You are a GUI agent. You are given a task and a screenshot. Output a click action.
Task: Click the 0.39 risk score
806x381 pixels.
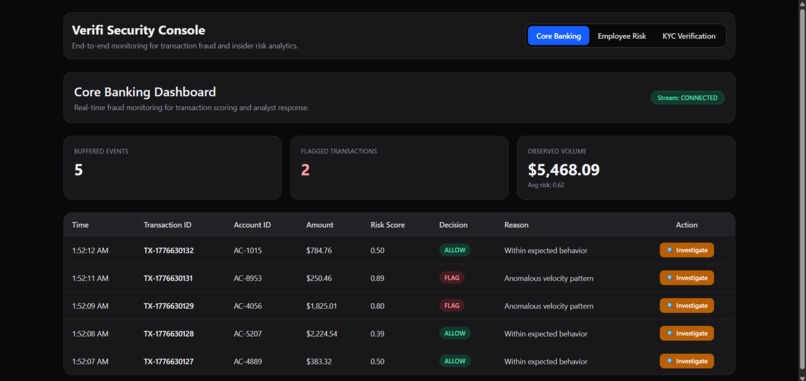click(377, 334)
